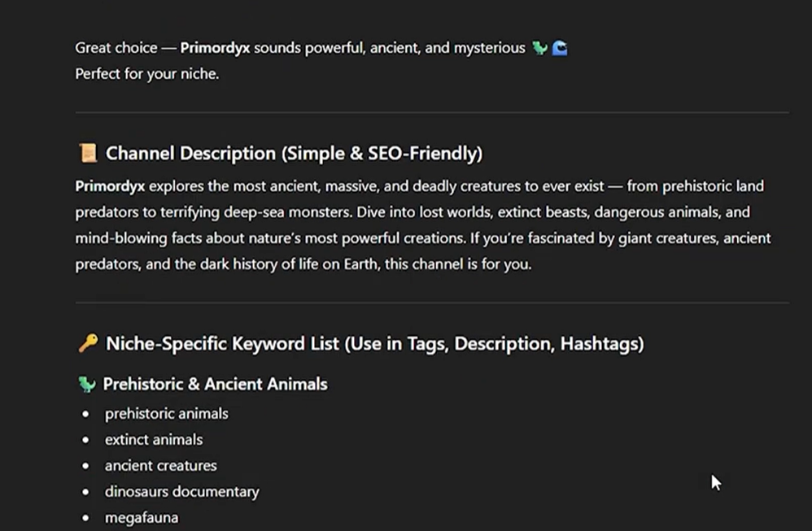Click the dinosaur emoji after the word mysterious
Viewport: 812px width, 531px height.
point(539,49)
